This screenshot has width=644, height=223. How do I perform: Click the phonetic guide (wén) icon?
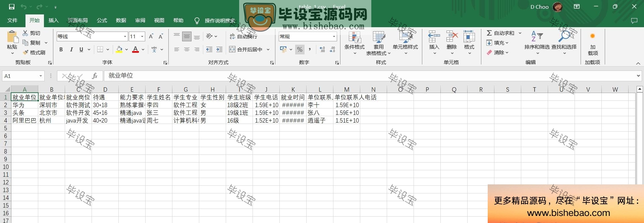pos(154,49)
